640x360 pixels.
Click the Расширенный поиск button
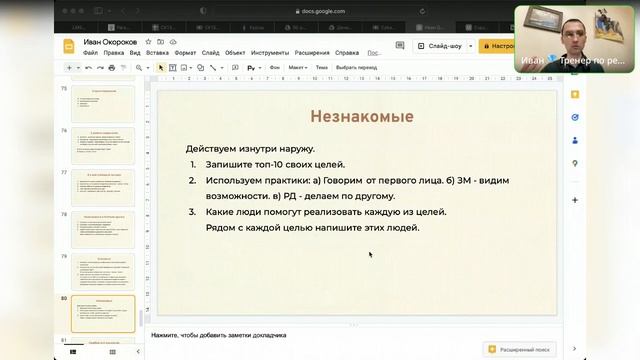(x=520, y=349)
